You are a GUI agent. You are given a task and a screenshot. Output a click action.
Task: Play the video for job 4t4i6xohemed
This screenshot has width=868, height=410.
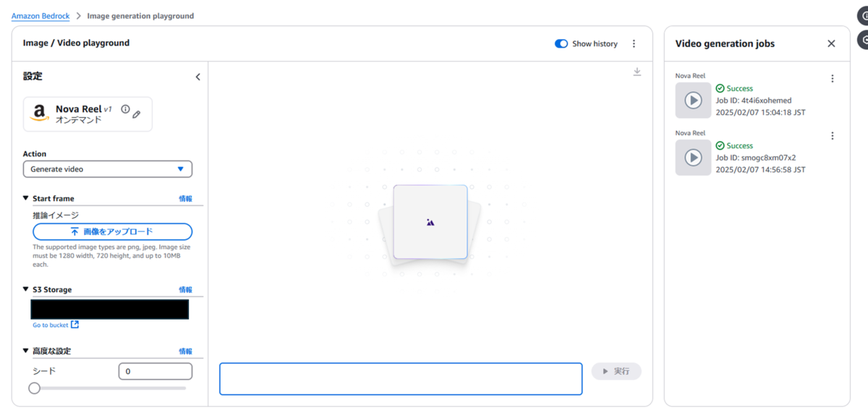coord(693,101)
